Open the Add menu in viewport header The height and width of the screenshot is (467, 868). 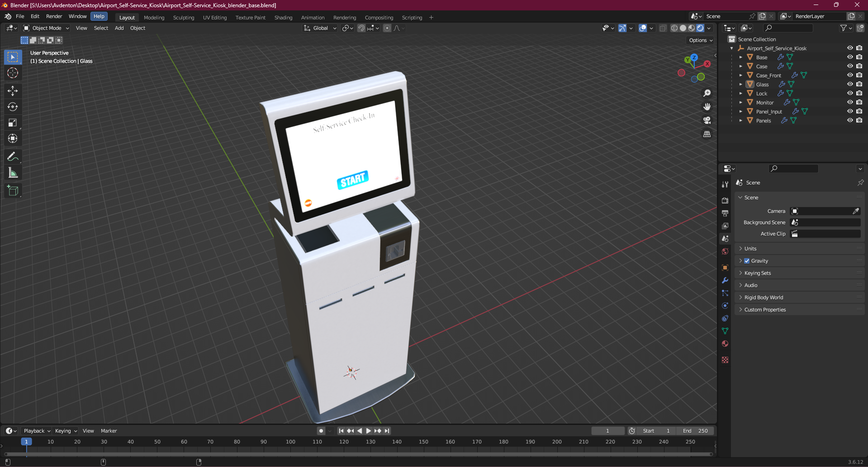coord(119,28)
